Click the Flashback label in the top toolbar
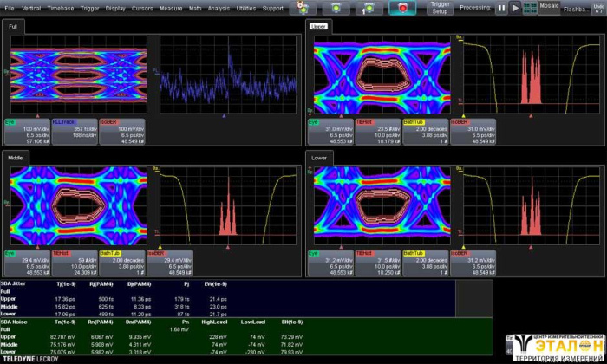 (x=576, y=8)
